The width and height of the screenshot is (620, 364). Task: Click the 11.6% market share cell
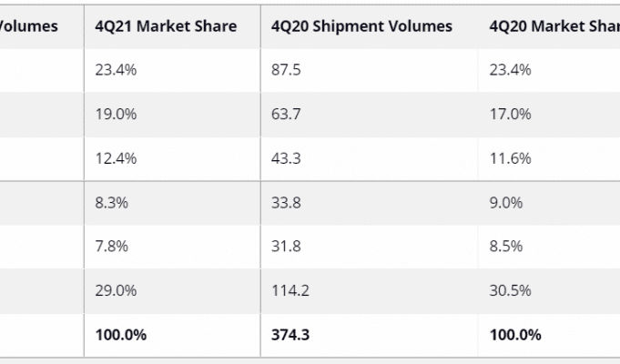(x=510, y=158)
